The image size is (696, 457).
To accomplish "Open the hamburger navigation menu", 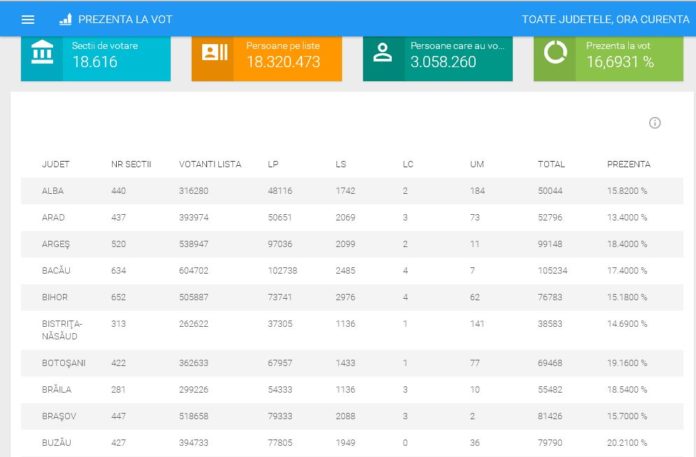I will click(28, 19).
